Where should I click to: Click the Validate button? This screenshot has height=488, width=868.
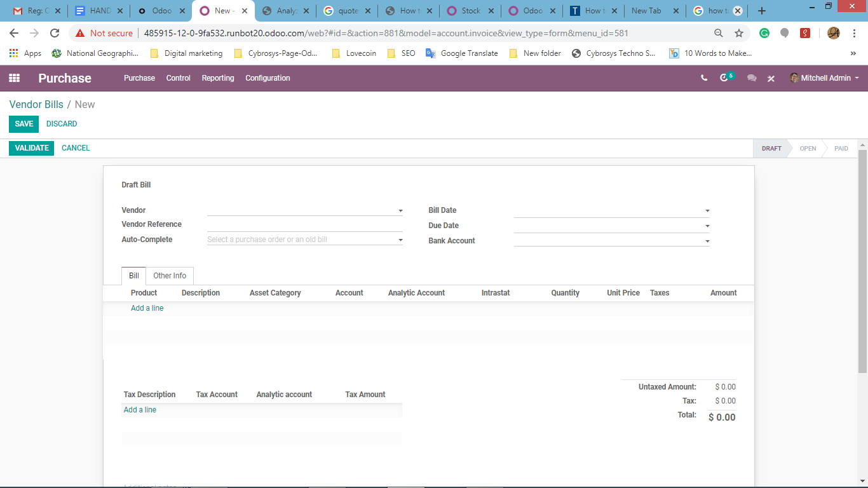32,148
